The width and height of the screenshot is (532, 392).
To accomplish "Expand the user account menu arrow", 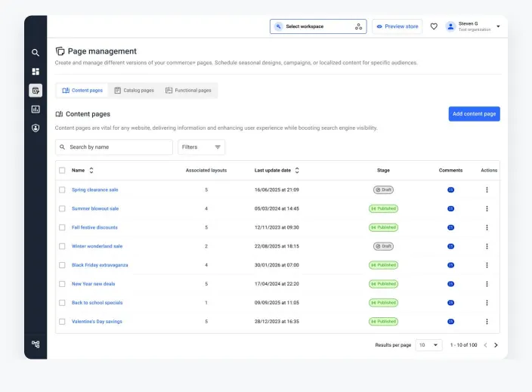I will tap(498, 26).
